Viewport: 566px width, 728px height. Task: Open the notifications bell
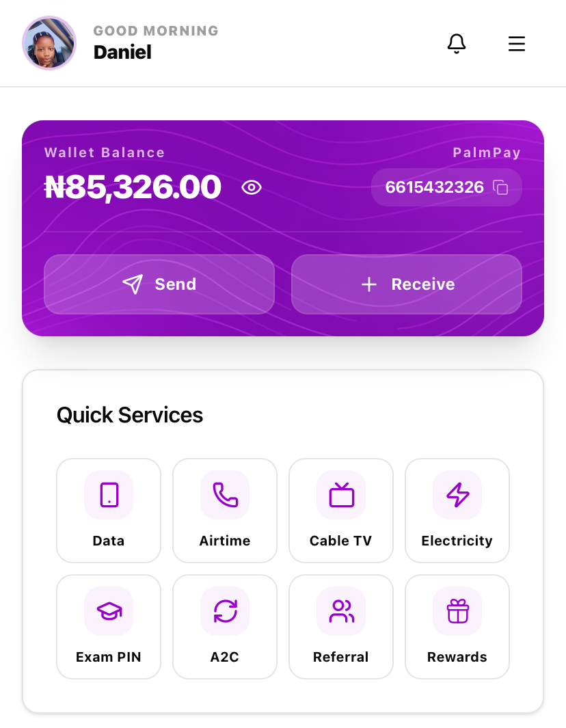[x=457, y=44]
